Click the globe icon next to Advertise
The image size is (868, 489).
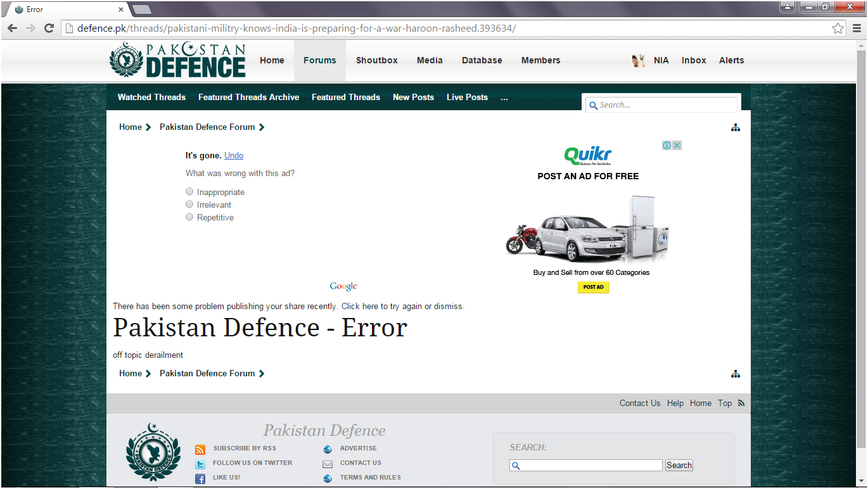(x=328, y=449)
